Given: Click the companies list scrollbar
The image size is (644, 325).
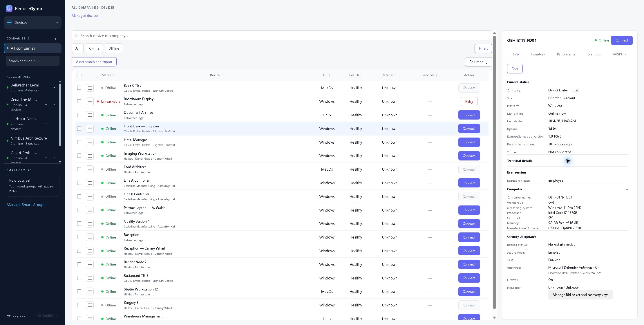Looking at the screenshot, I should (60, 115).
